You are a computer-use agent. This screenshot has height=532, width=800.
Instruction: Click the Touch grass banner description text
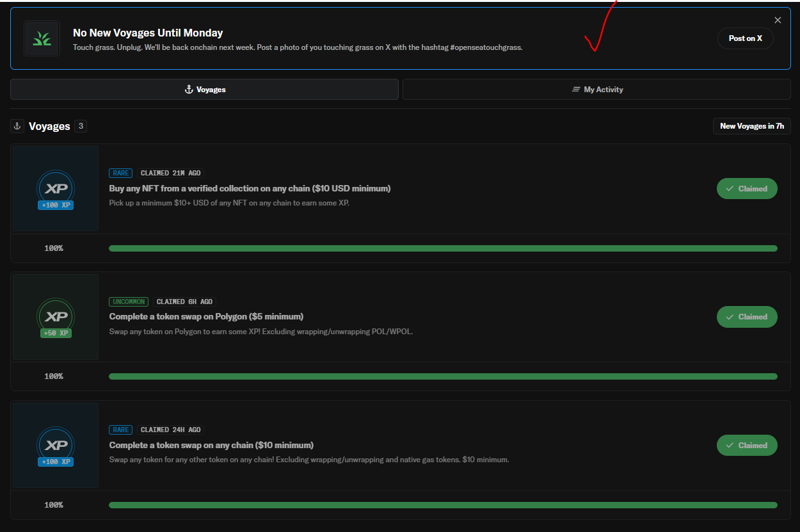coord(298,47)
